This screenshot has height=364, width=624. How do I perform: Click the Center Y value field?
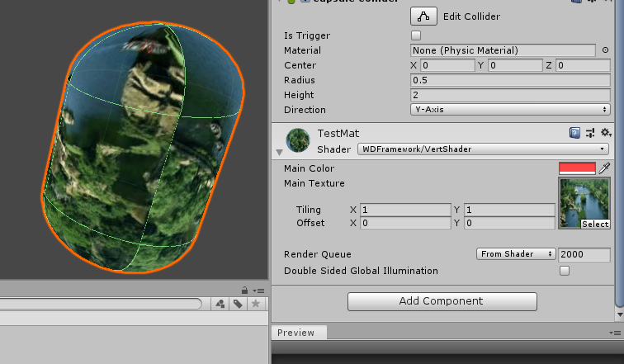coord(515,65)
